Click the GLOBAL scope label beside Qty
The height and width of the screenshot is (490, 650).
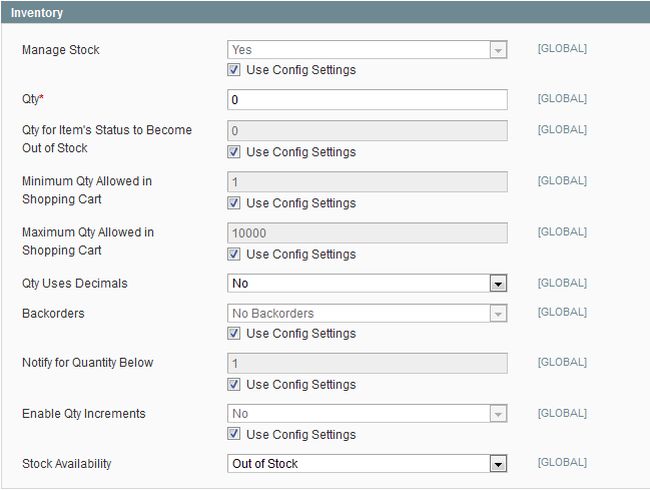tap(562, 99)
